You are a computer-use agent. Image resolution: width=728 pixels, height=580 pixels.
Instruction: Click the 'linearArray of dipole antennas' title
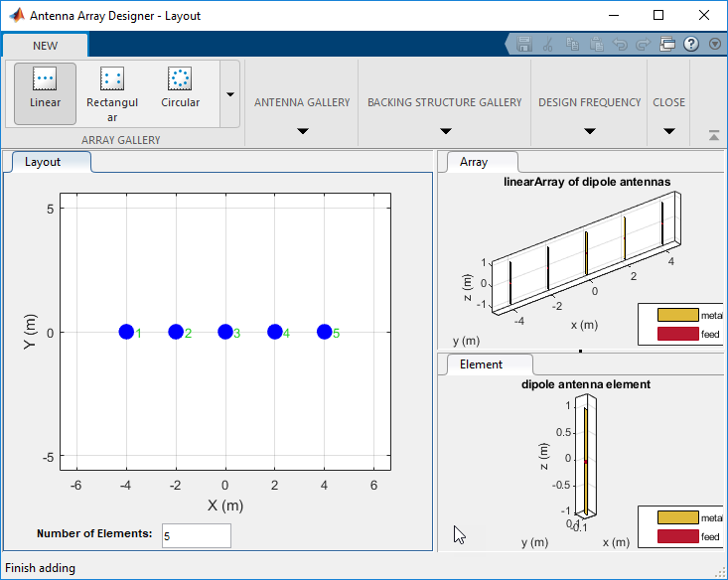(587, 182)
